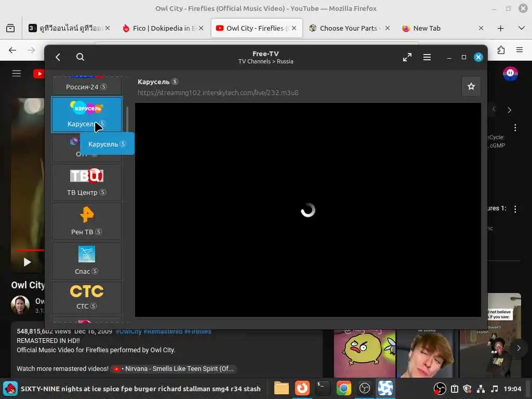Select the Россия-24 channel
532x399 pixels.
pos(87,87)
